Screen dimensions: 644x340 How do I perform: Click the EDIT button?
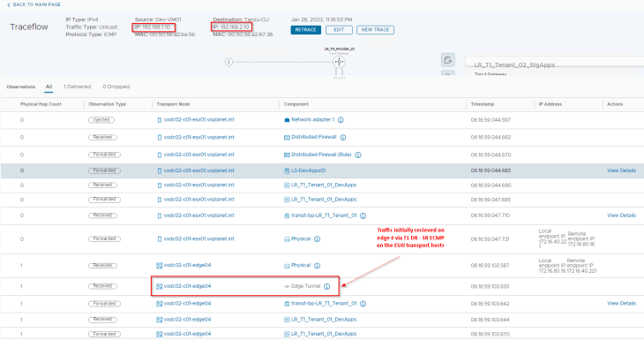point(339,30)
